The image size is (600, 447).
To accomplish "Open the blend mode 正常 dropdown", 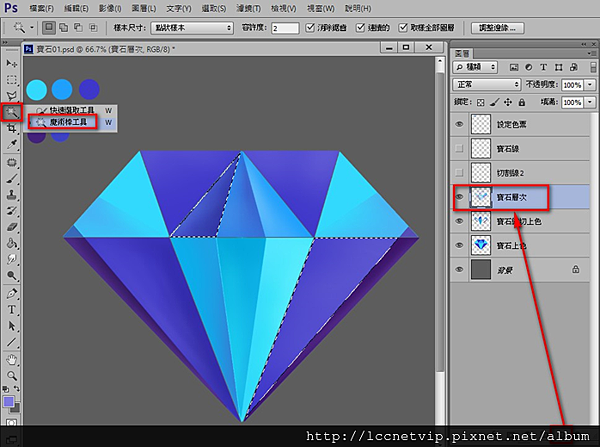I will [487, 85].
